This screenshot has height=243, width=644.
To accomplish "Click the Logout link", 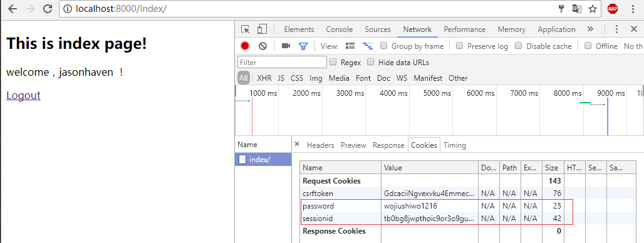I will click(x=23, y=95).
